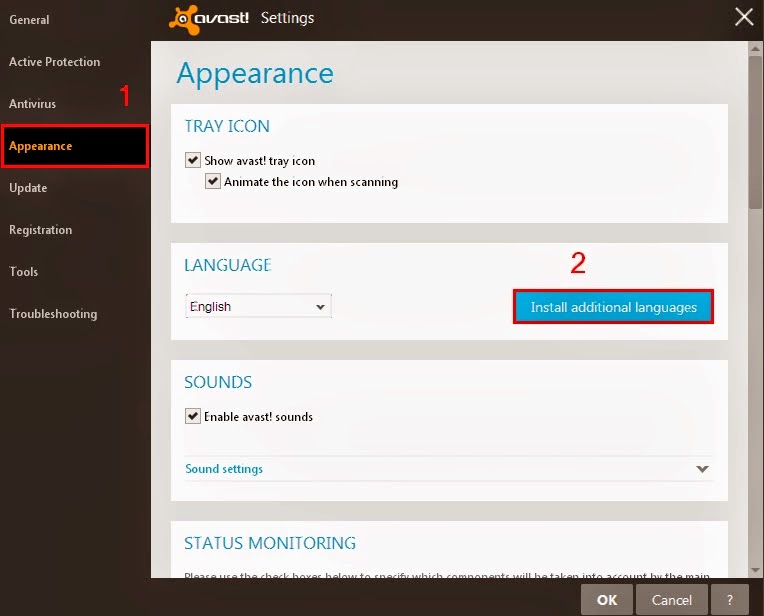The width and height of the screenshot is (764, 616).
Task: Disable the Enable avast! sounds checkbox
Action: pos(193,416)
